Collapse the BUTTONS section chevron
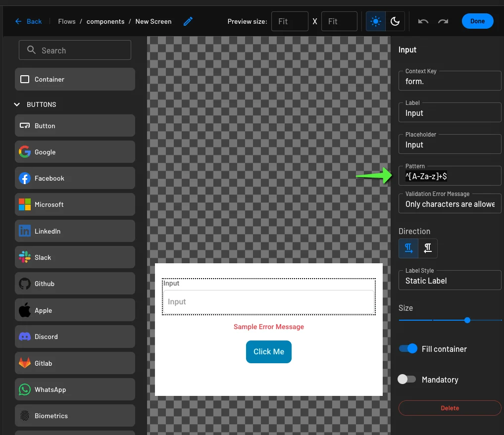The height and width of the screenshot is (435, 504). (x=17, y=104)
